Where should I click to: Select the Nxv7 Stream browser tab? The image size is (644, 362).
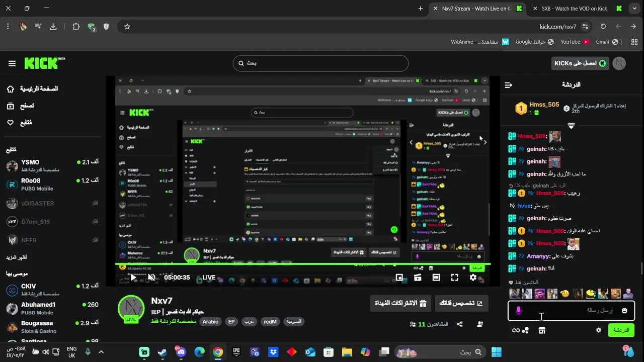(477, 9)
